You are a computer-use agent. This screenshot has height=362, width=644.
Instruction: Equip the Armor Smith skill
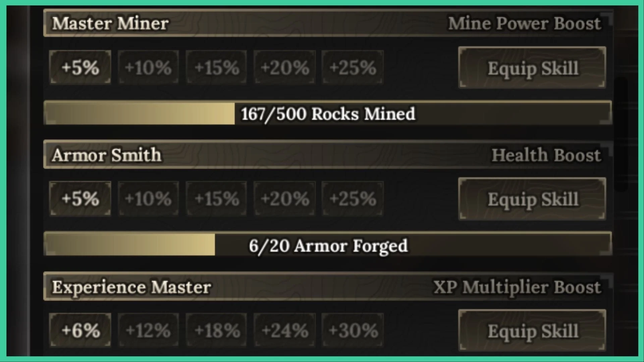pyautogui.click(x=532, y=199)
